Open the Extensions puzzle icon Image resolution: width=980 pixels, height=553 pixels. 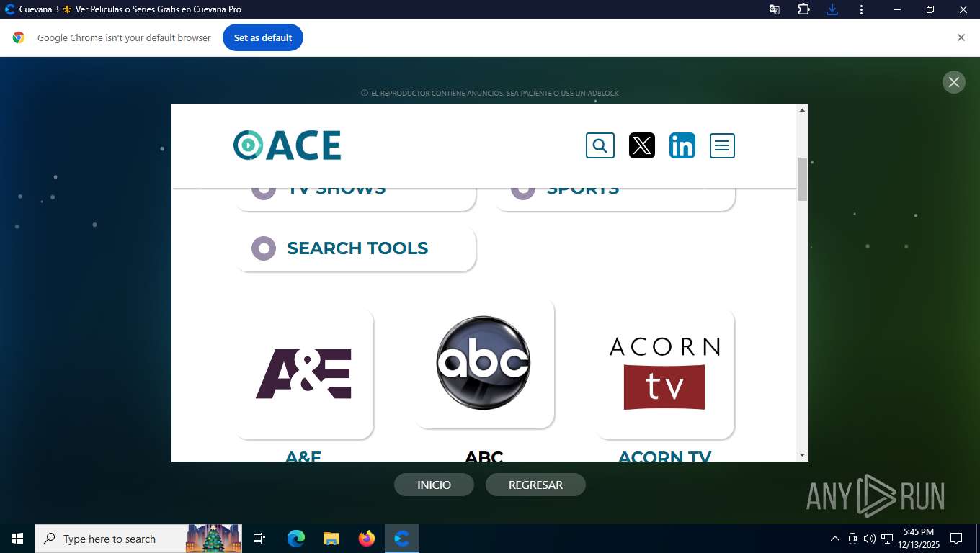pos(803,9)
